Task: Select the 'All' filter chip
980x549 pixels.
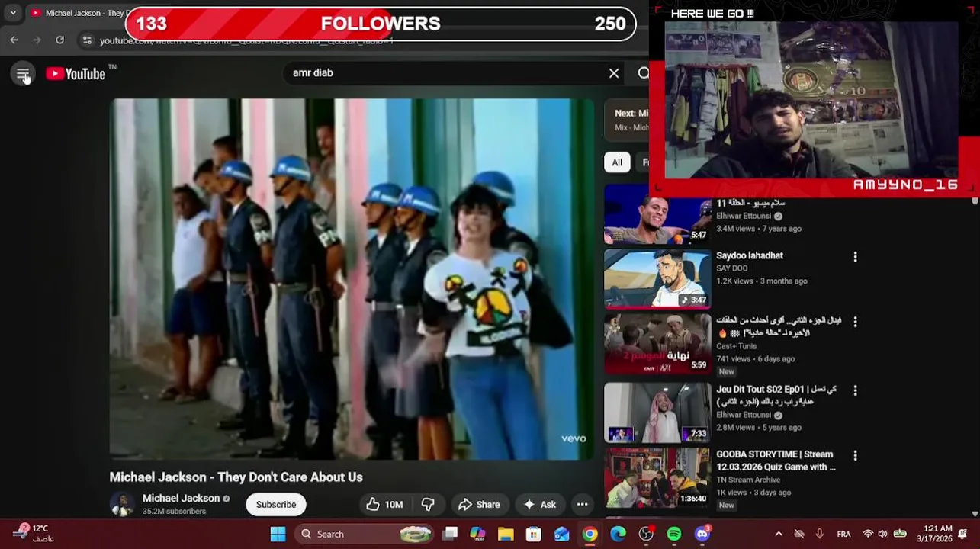Action: click(x=617, y=162)
